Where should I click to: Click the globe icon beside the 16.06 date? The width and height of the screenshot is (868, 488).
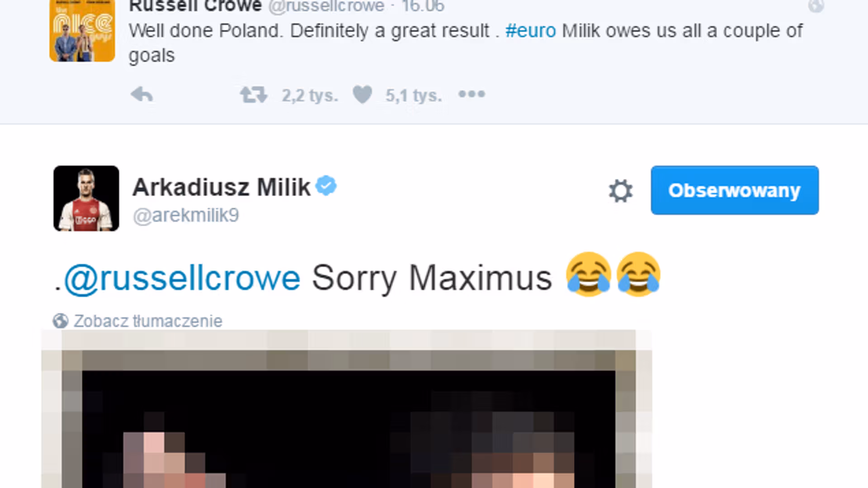point(816,6)
